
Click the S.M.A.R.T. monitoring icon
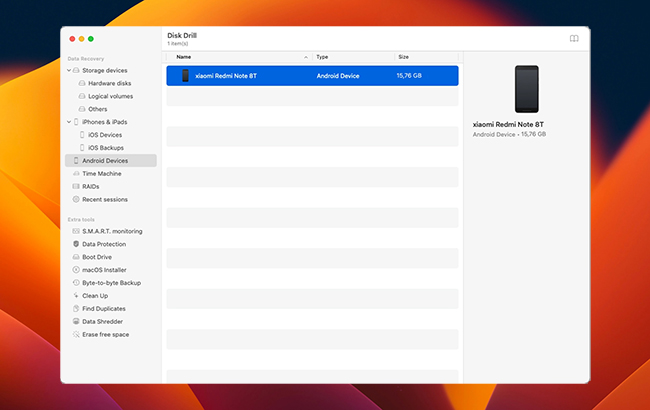(76, 231)
